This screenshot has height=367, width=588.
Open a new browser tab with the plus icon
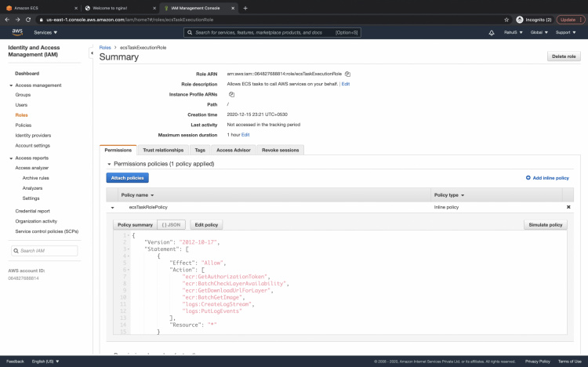click(245, 8)
